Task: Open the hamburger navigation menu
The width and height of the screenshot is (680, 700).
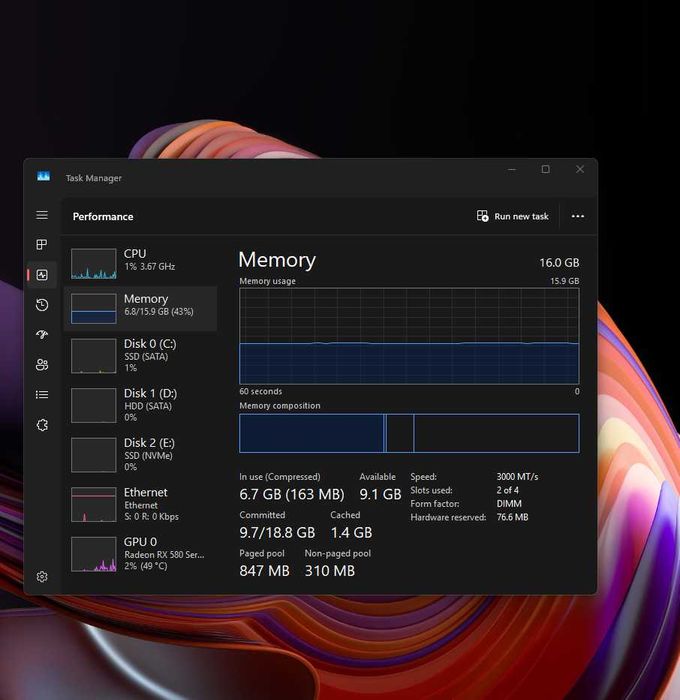Action: coord(42,215)
